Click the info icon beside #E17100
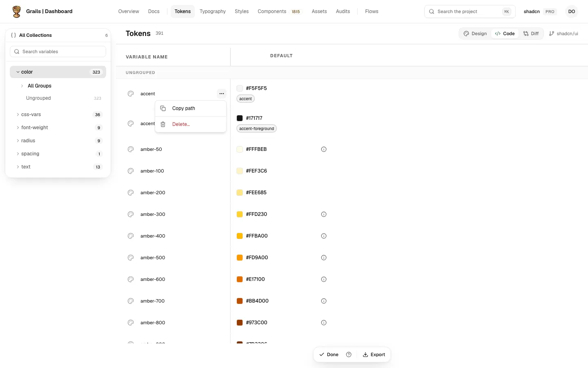 324,279
